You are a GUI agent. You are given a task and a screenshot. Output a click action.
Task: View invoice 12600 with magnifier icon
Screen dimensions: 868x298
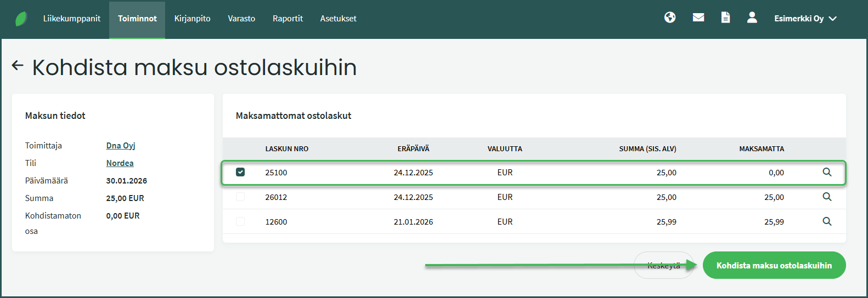coord(827,221)
